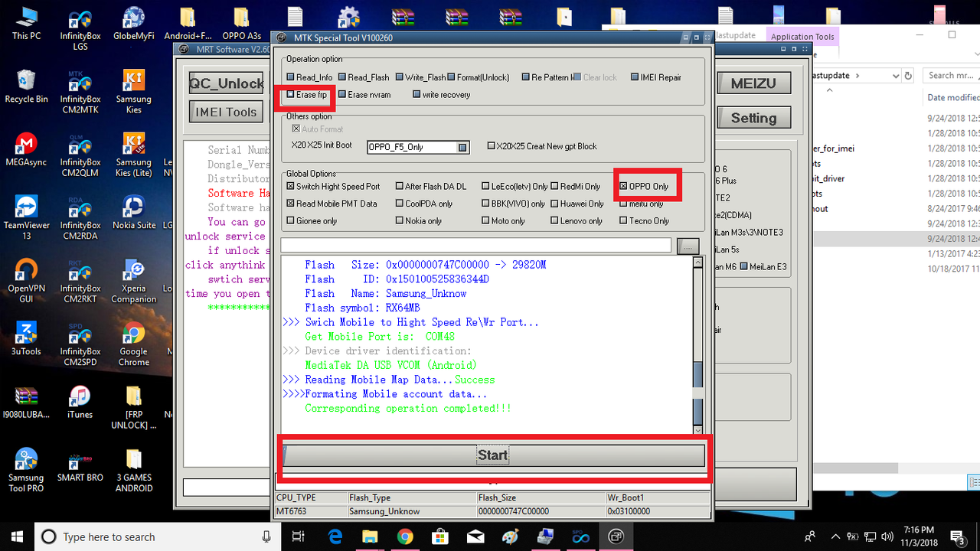Select the MEIZU button
The width and height of the screenshot is (980, 551).
point(753,83)
